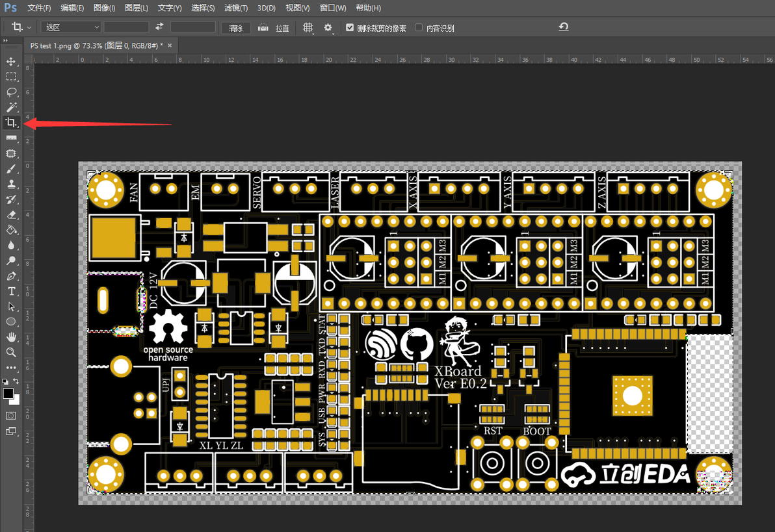Select the Rectangular Marquee tool
Viewport: 775px width, 532px height.
tap(11, 77)
